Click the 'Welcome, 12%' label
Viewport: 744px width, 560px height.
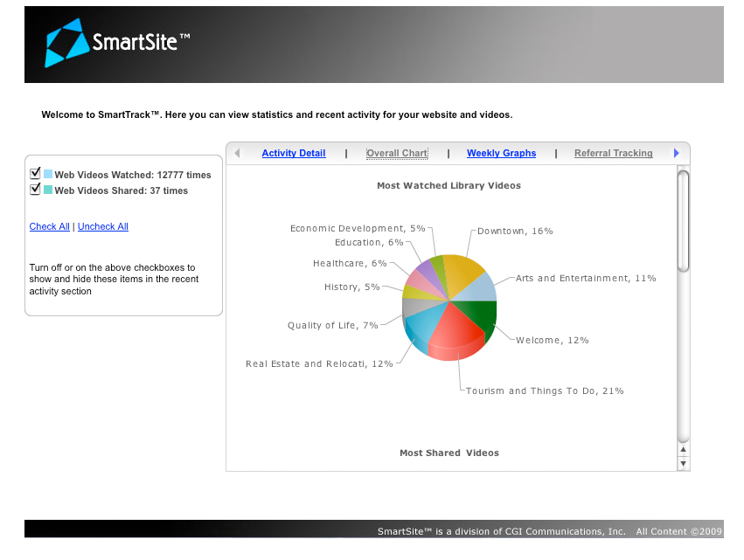click(x=553, y=341)
